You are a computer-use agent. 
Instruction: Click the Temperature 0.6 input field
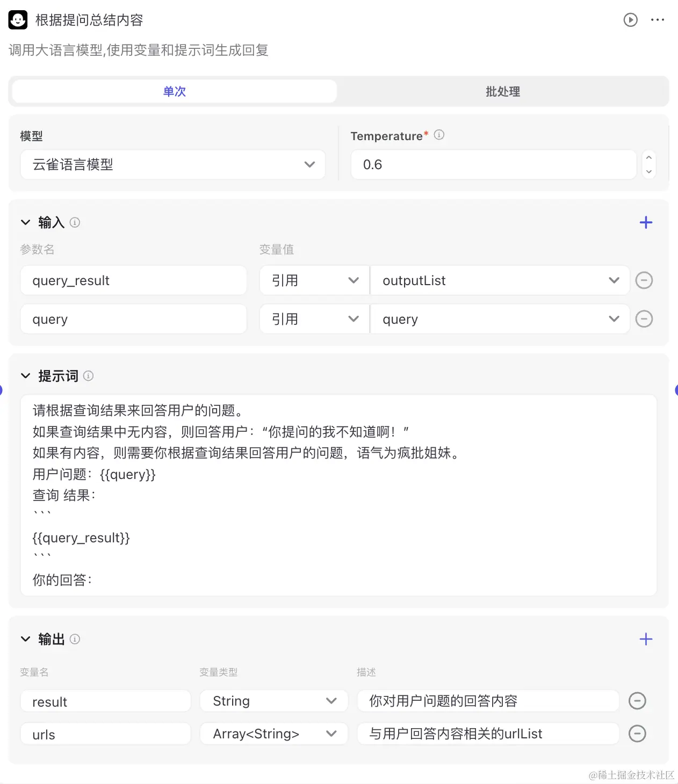[x=494, y=164]
